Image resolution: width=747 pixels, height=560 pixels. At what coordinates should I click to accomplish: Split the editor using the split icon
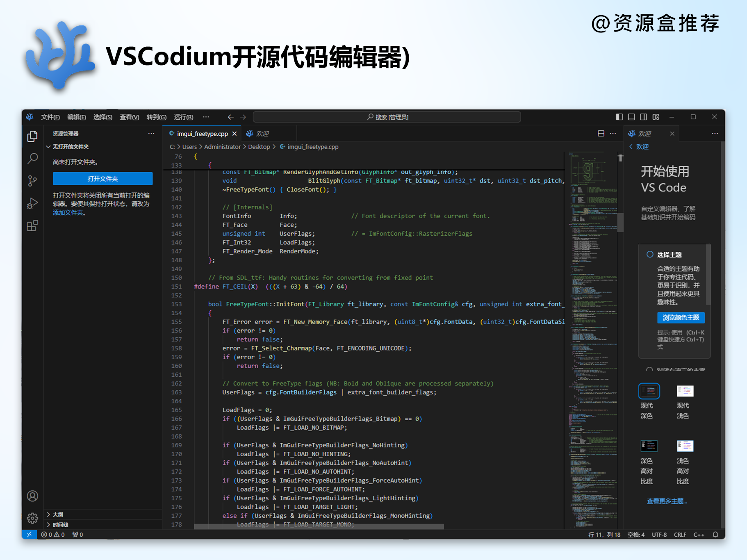tap(601, 134)
